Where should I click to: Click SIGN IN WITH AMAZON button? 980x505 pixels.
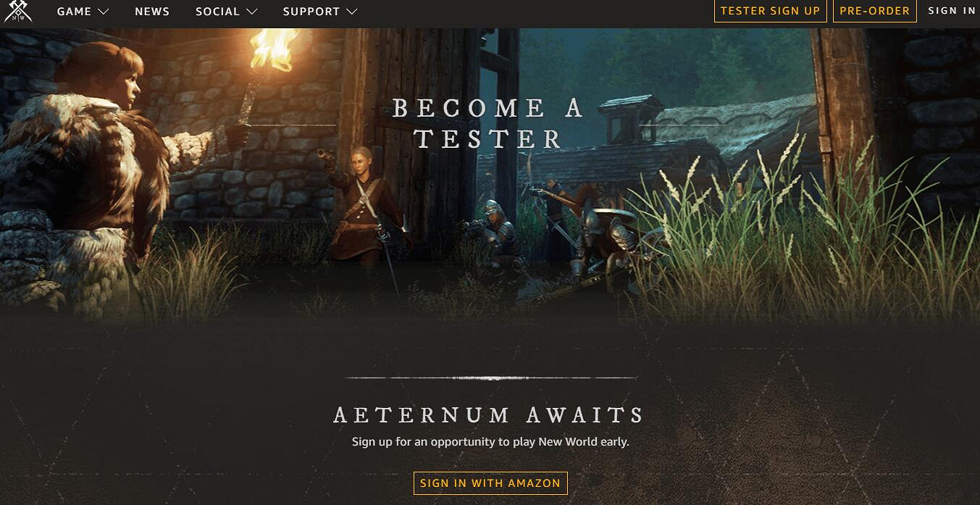pos(490,483)
